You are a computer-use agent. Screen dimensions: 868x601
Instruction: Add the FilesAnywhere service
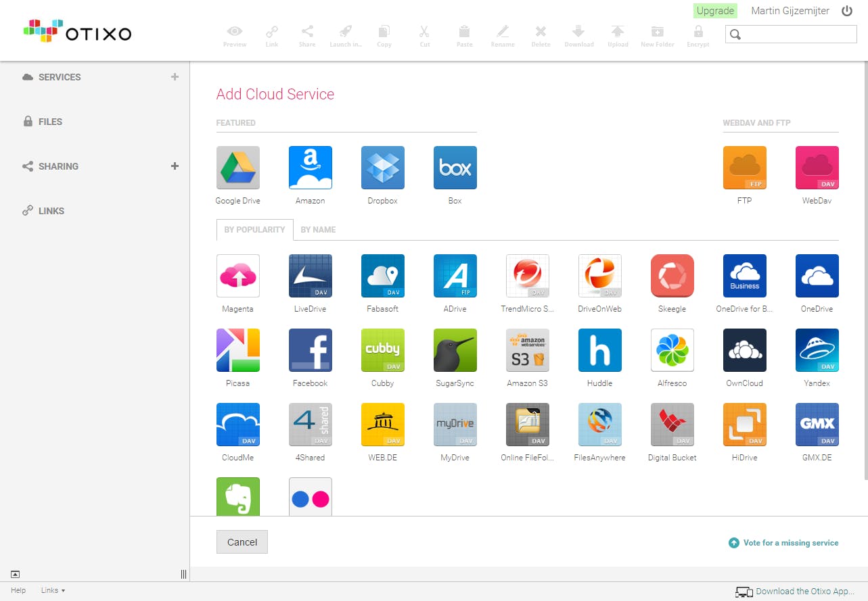click(x=599, y=425)
